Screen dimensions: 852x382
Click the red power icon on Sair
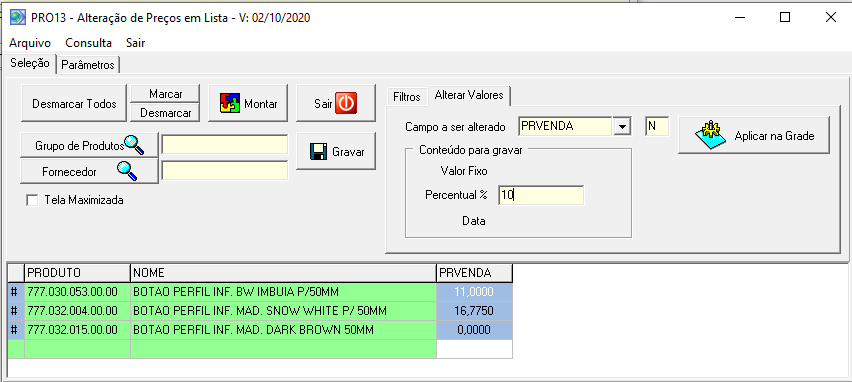(346, 103)
